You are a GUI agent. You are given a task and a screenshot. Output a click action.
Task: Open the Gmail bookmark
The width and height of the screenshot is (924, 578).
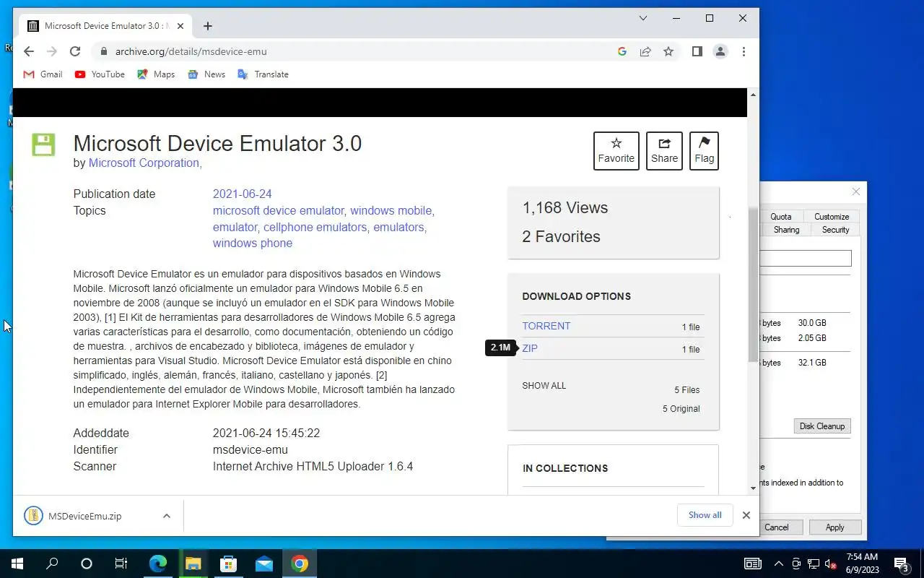[43, 74]
